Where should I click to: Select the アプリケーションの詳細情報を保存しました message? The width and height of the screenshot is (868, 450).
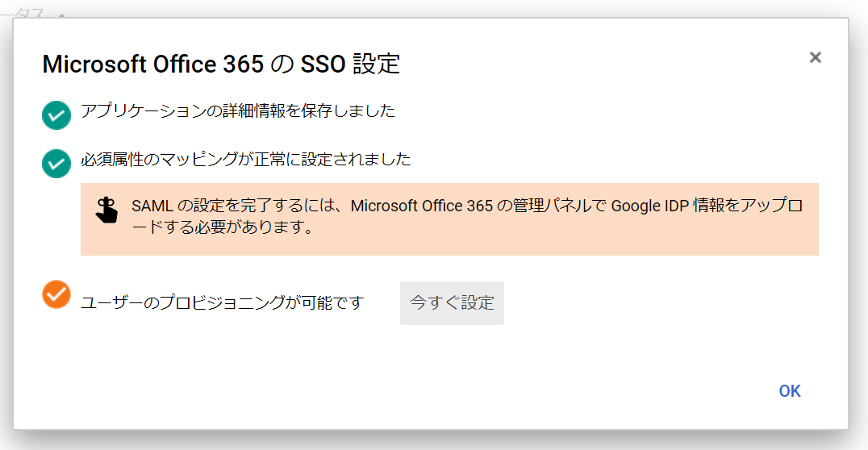238,110
